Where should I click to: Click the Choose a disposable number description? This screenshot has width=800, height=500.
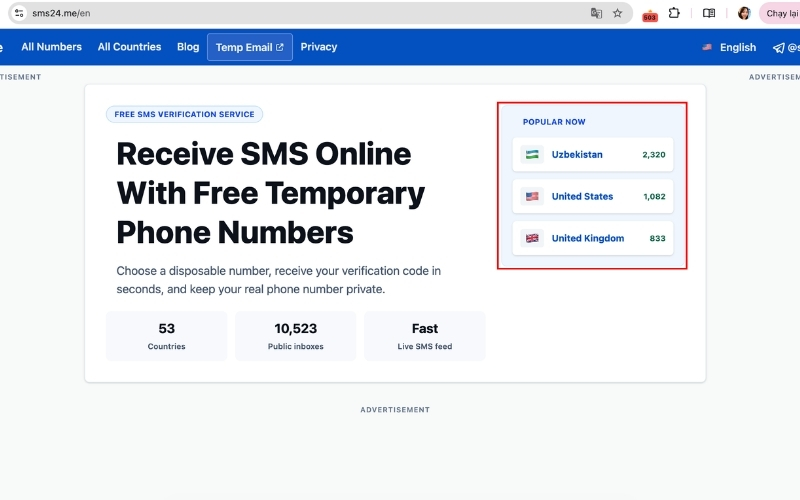coord(279,280)
